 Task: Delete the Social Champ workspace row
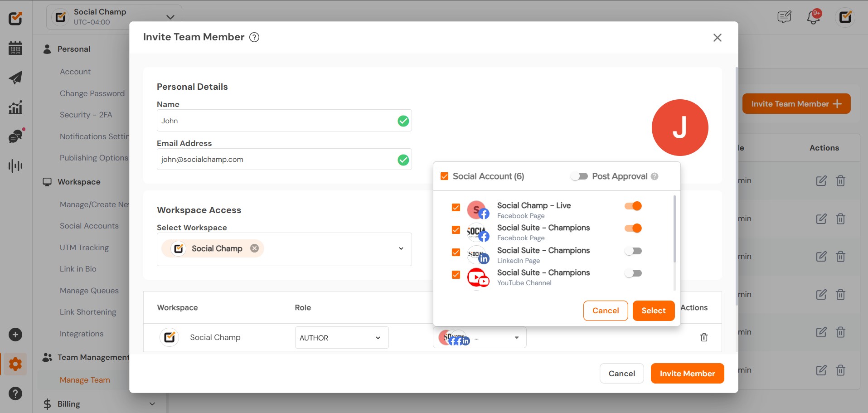(704, 337)
